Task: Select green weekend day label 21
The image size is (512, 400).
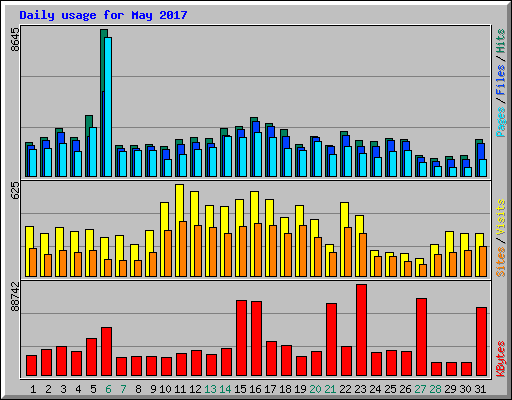Action: coord(330,389)
